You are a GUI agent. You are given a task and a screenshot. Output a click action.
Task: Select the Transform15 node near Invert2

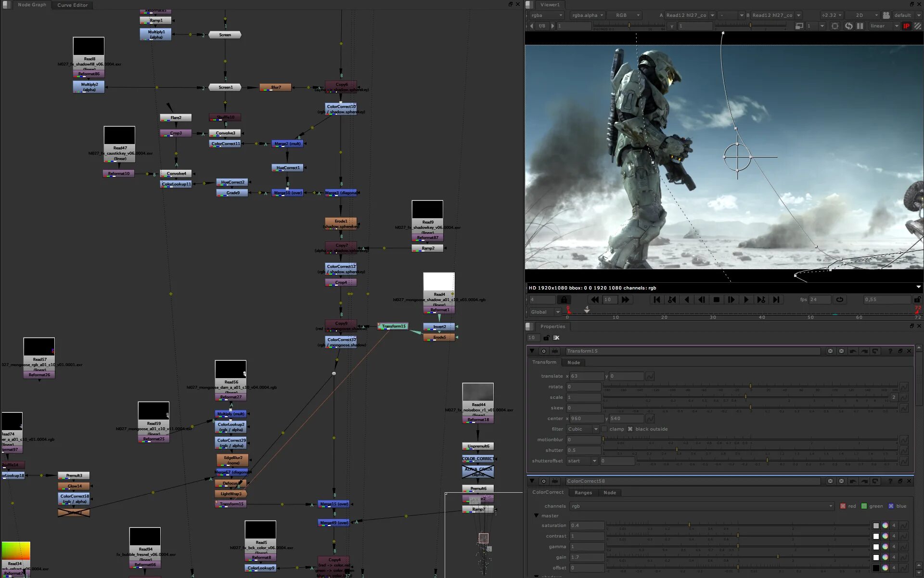click(393, 327)
